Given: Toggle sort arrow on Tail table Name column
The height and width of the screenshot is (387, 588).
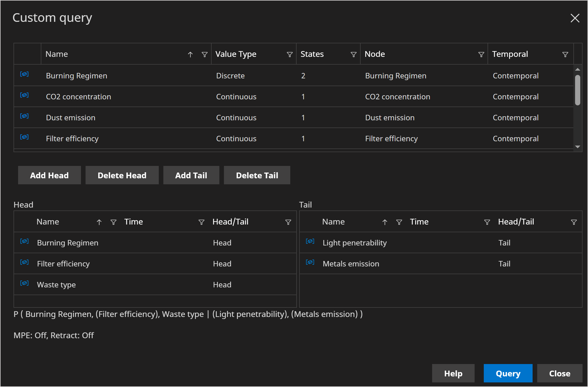Looking at the screenshot, I should 385,222.
